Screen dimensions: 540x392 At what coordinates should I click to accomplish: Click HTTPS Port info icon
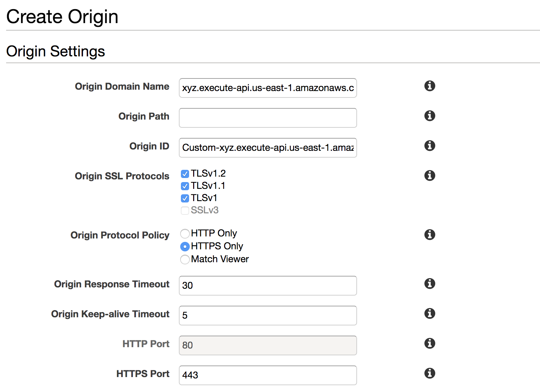pyautogui.click(x=429, y=373)
